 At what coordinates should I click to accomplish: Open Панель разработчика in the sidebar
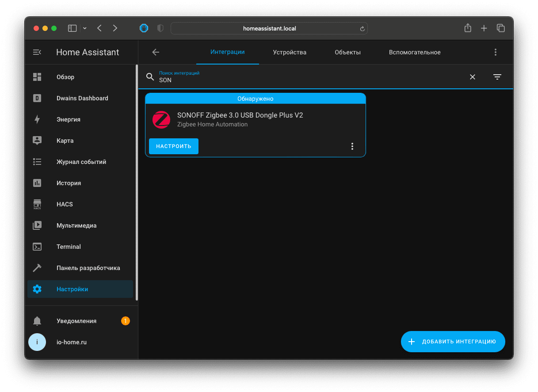(x=80, y=268)
